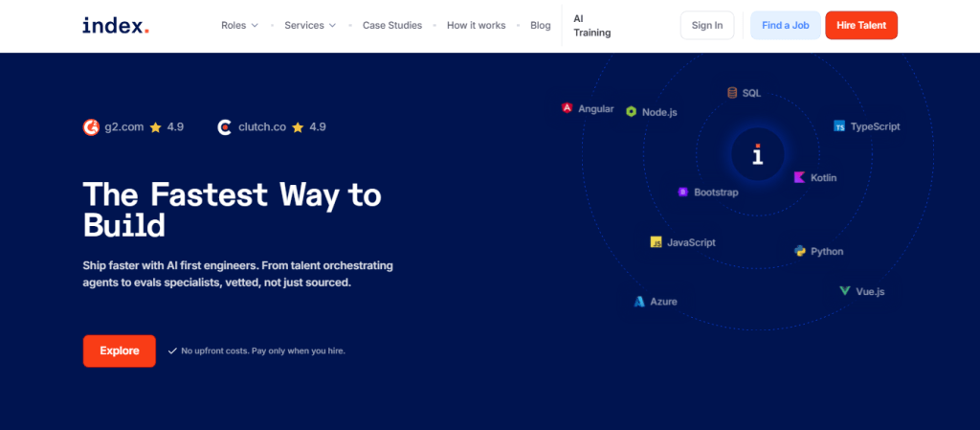The width and height of the screenshot is (980, 430).
Task: Click the Angular label
Action: pyautogui.click(x=595, y=109)
